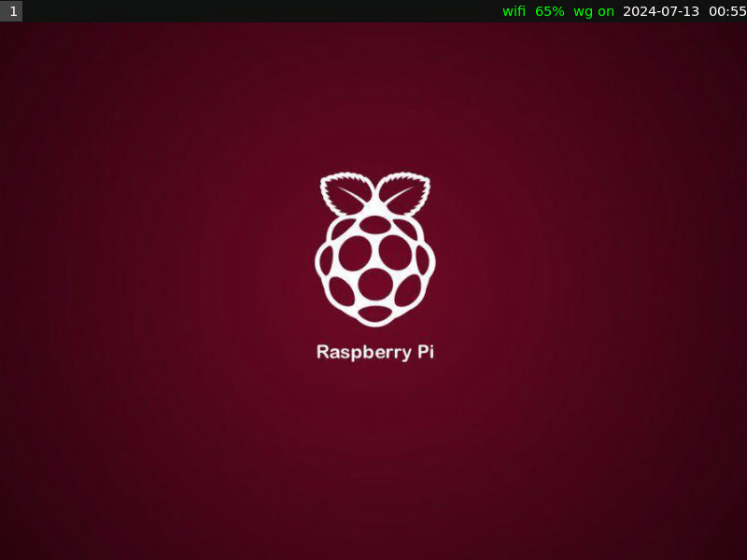Toggle the wg on WireGuard status
This screenshot has height=560, width=747.
594,11
